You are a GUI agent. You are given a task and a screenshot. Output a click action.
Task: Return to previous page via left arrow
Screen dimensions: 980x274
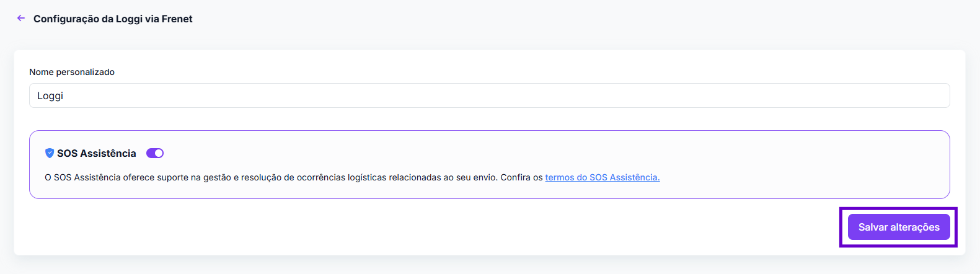(x=21, y=19)
